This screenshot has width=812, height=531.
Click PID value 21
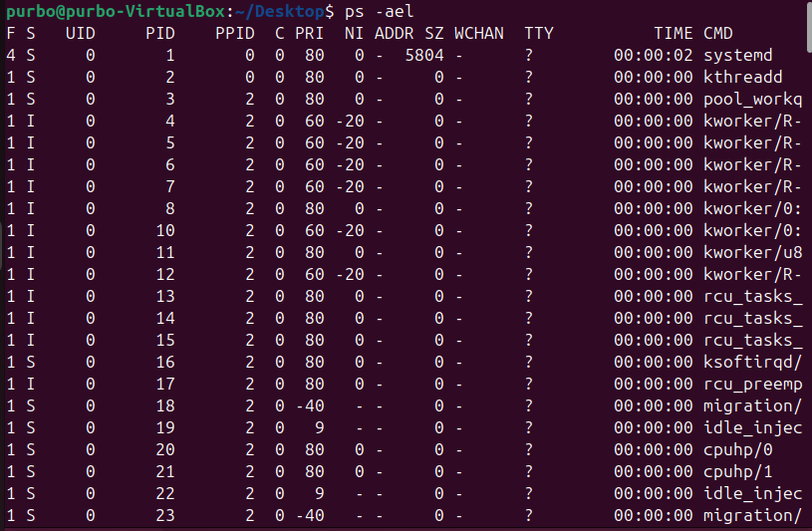[165, 471]
